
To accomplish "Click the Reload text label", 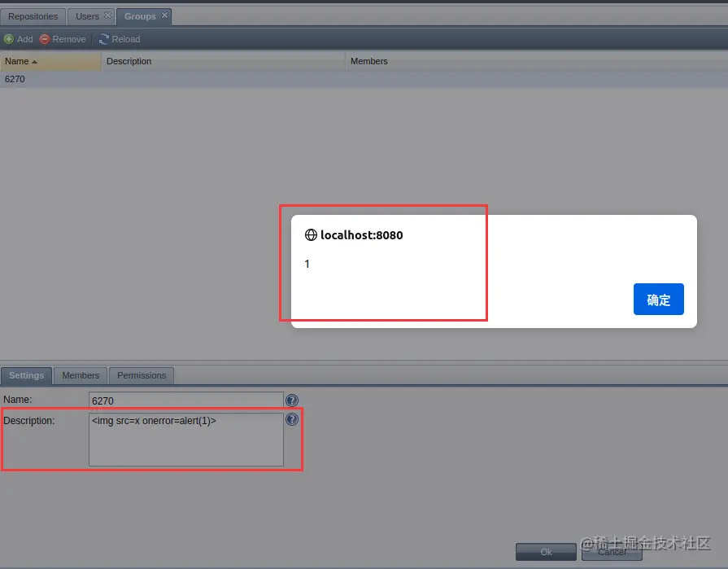I will [126, 39].
